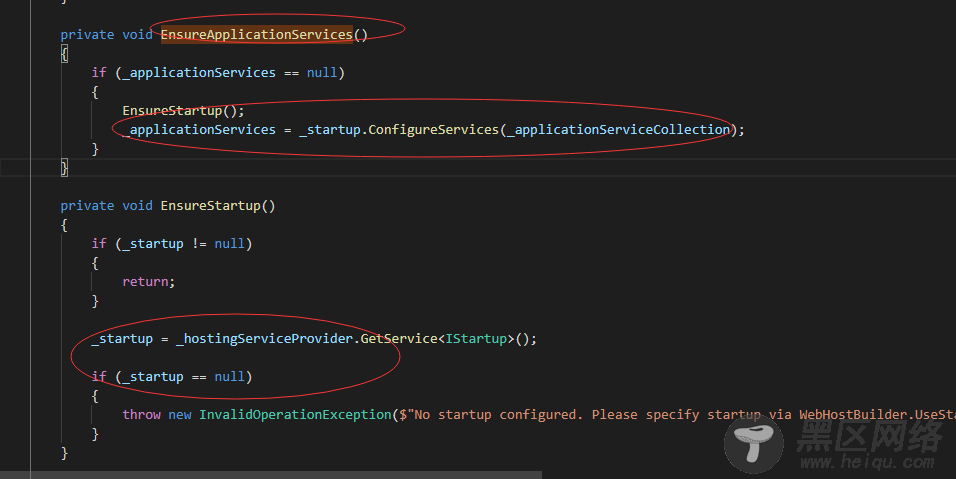Click the EnsureApplicationServices method name
Screen dimensions: 956x479
(x=257, y=35)
